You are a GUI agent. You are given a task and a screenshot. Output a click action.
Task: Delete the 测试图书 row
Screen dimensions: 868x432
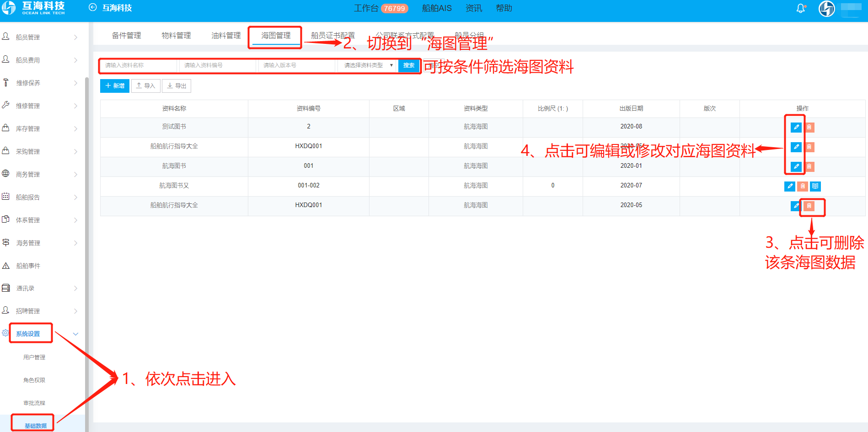click(x=809, y=127)
